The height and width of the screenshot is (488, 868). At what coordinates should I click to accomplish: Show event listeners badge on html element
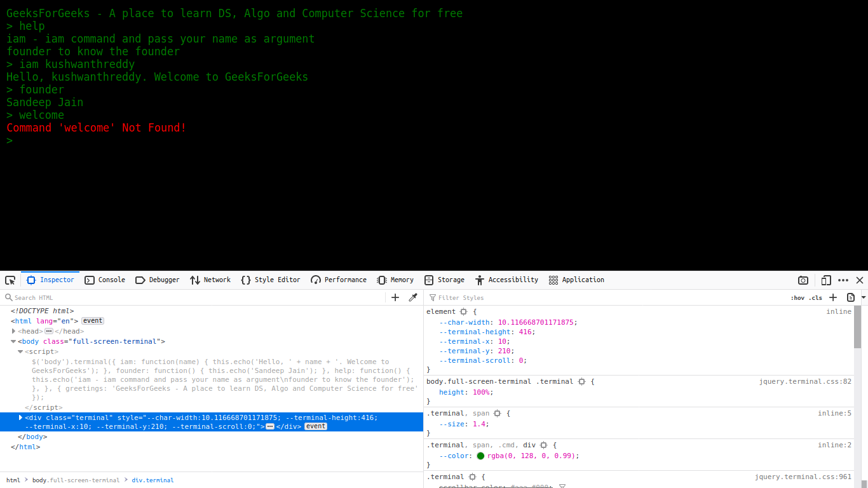tap(93, 321)
